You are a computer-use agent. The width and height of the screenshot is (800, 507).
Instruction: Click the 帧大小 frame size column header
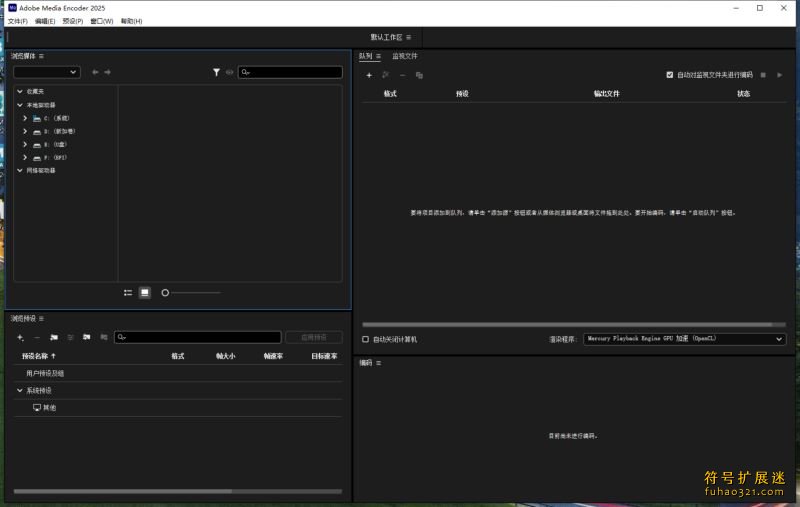pos(226,356)
